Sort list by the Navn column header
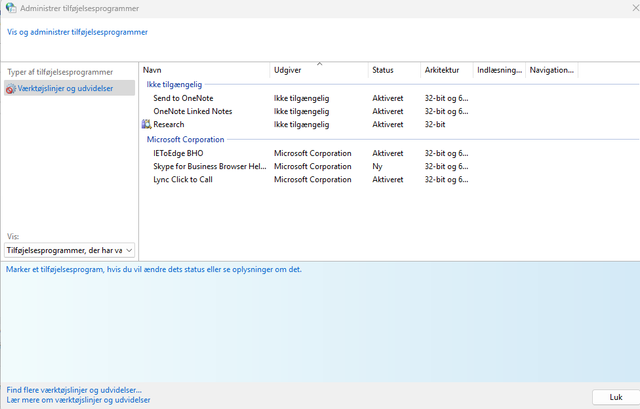The height and width of the screenshot is (409, 640). click(x=204, y=70)
